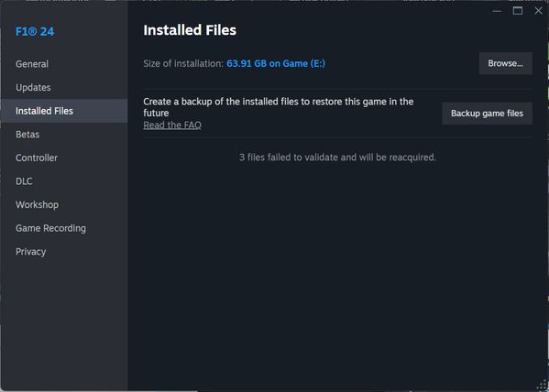Select Installed Files in sidebar

click(x=64, y=111)
